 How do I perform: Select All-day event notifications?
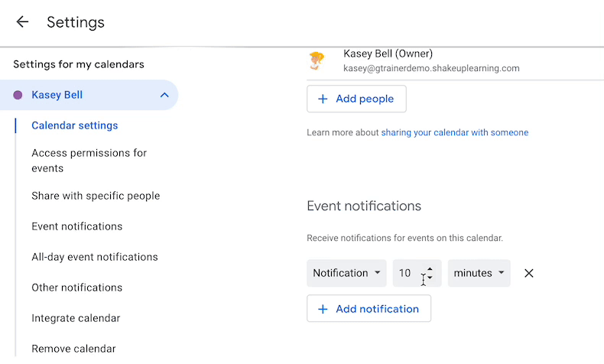click(x=94, y=257)
